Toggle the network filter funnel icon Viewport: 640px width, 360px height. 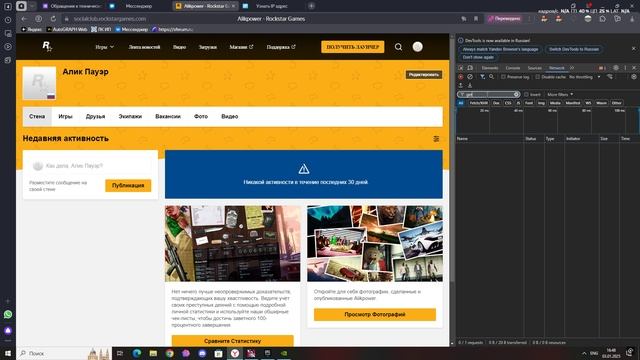click(x=482, y=77)
